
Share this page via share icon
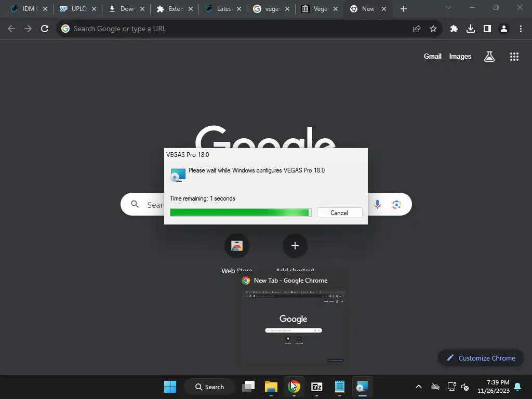point(417,29)
